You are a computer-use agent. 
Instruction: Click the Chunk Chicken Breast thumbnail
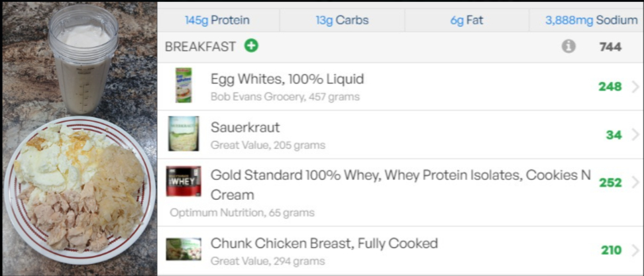184,250
